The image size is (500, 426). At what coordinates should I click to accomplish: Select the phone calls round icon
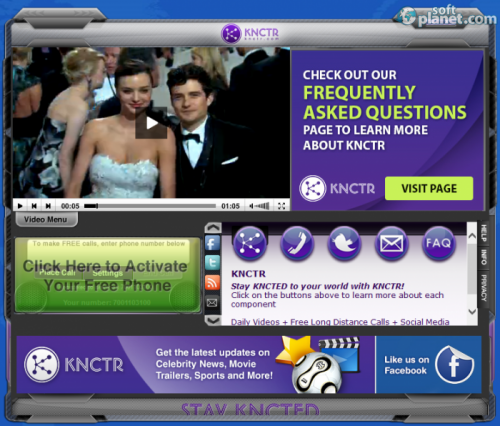pyautogui.click(x=297, y=243)
